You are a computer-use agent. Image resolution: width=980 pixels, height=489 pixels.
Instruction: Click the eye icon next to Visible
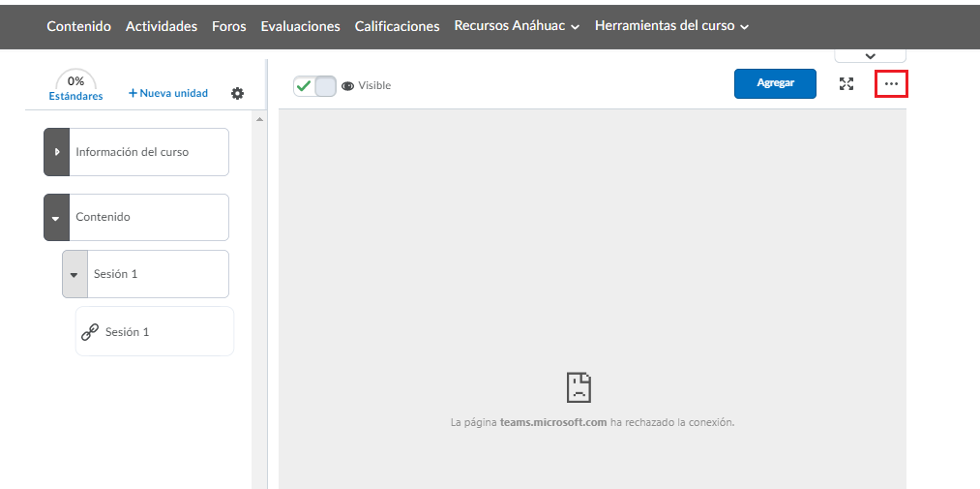tap(347, 86)
